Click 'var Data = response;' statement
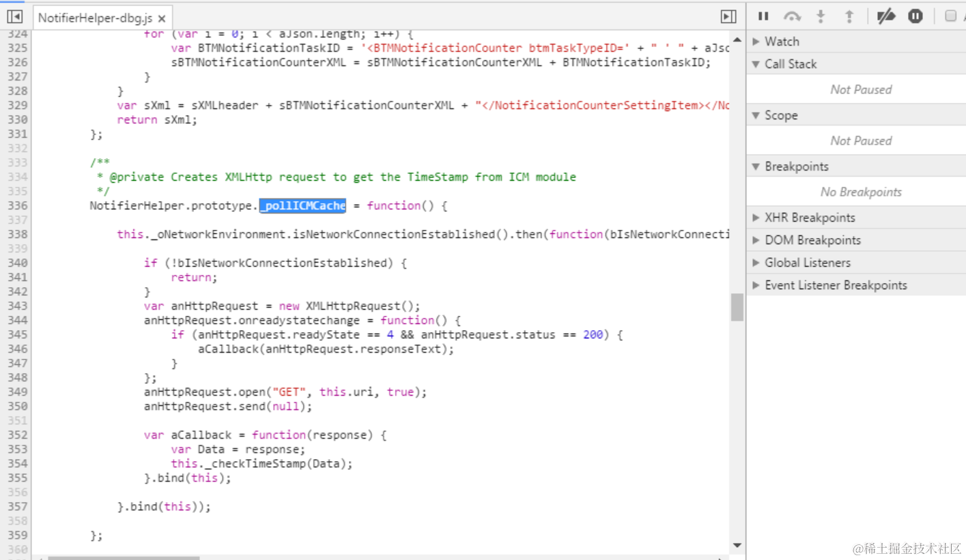The image size is (966, 560). [x=238, y=449]
